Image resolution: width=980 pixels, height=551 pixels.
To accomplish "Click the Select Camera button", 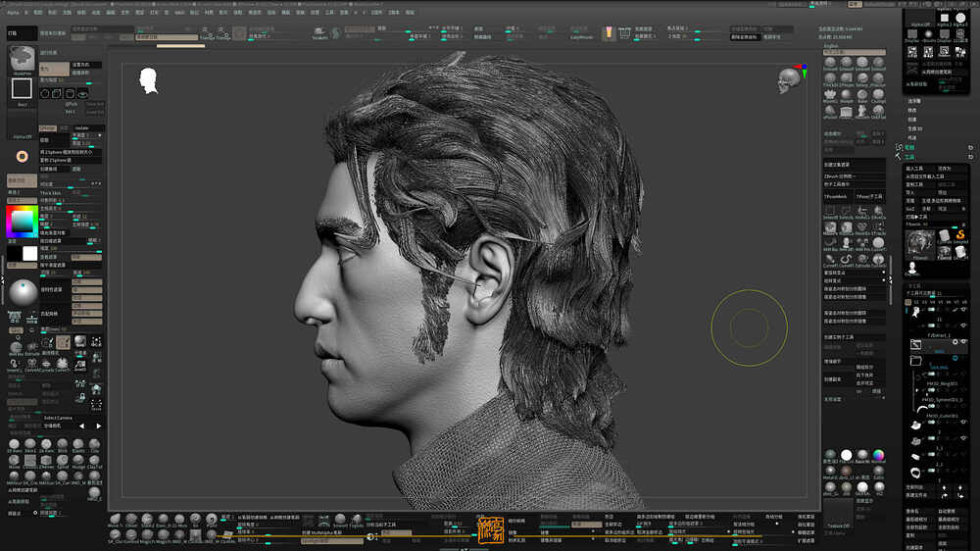I will pyautogui.click(x=58, y=418).
